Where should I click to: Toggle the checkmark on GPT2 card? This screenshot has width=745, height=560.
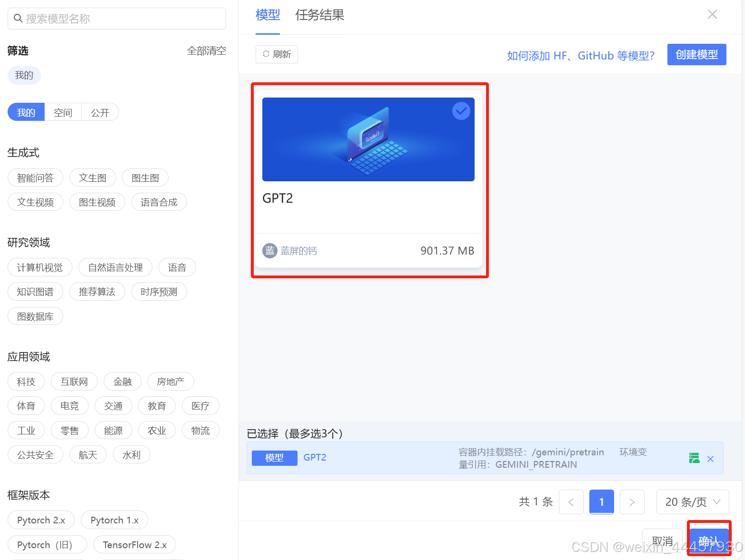click(461, 111)
